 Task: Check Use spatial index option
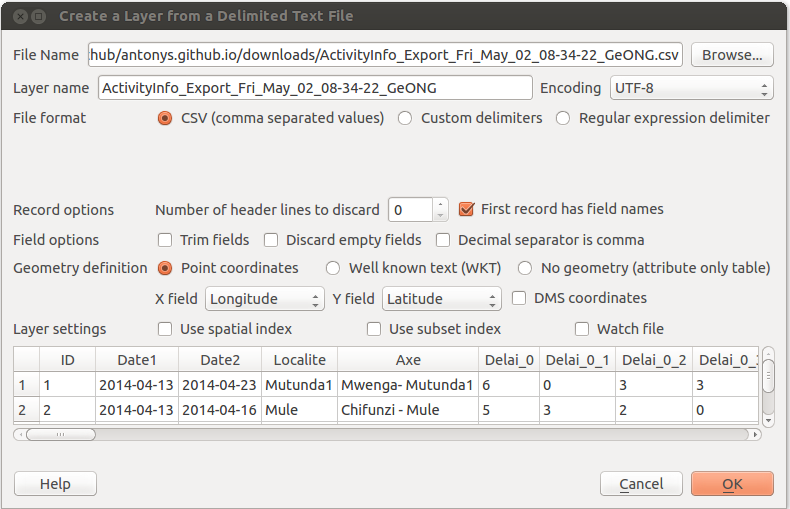tap(165, 328)
